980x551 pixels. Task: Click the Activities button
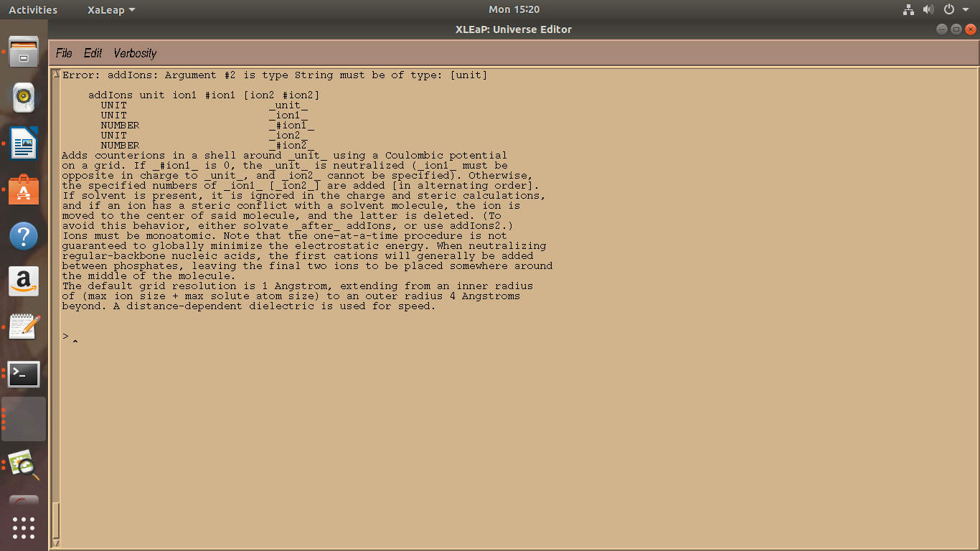click(32, 10)
